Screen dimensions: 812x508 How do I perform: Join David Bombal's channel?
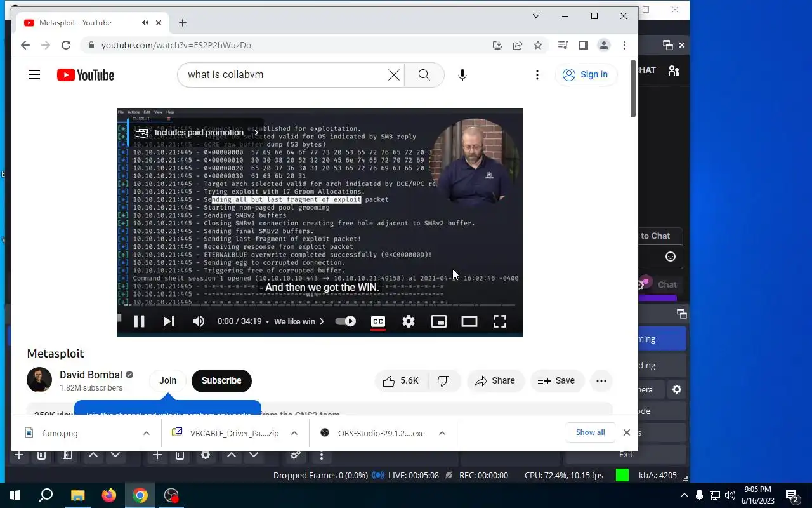(167, 381)
